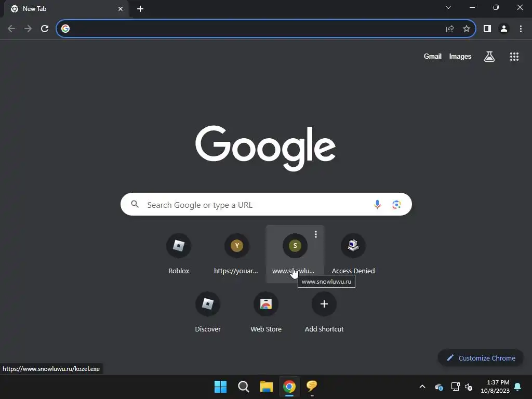Show hidden system tray icons
Viewport: 532px width, 399px height.
click(422, 387)
